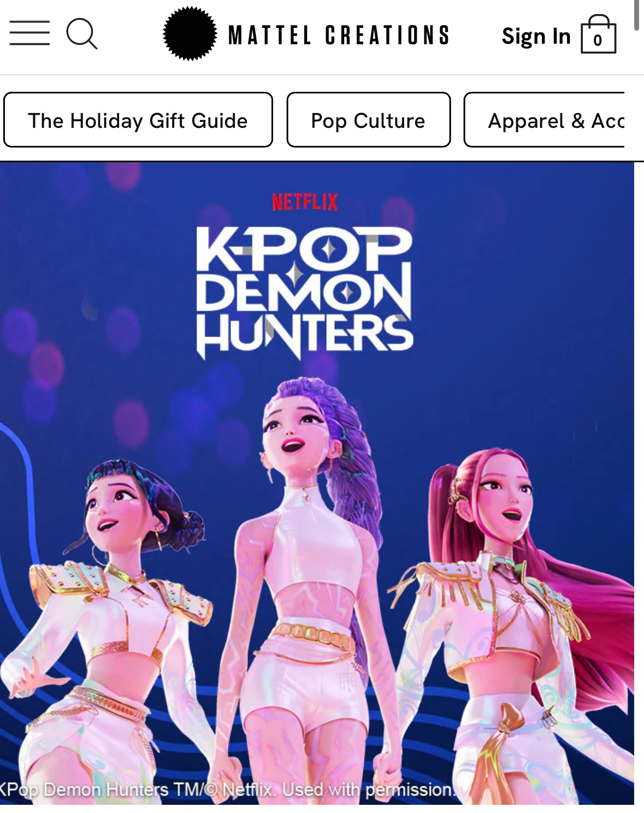
Task: Open the shopping bag cart icon
Action: [x=599, y=34]
